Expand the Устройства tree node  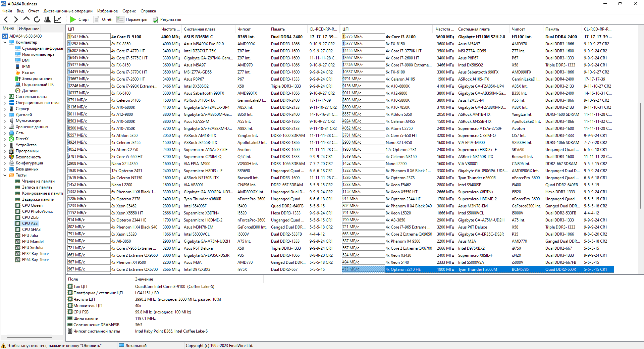tap(5, 145)
